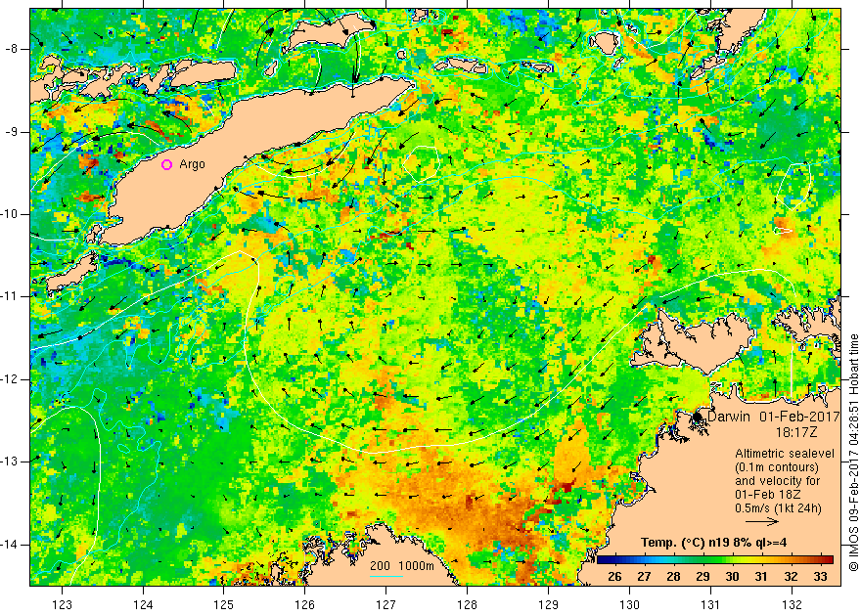Click the dark blue end of temperature colorbar
The width and height of the screenshot is (861, 616).
pyautogui.click(x=600, y=560)
